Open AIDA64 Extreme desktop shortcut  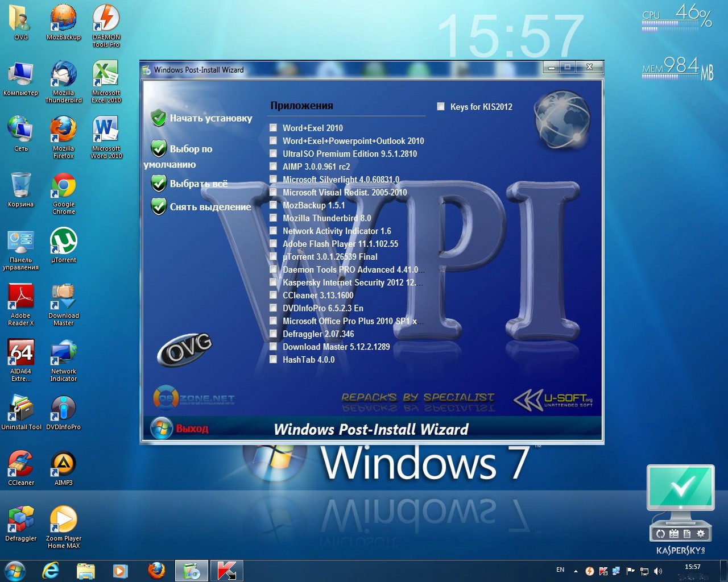(x=21, y=360)
